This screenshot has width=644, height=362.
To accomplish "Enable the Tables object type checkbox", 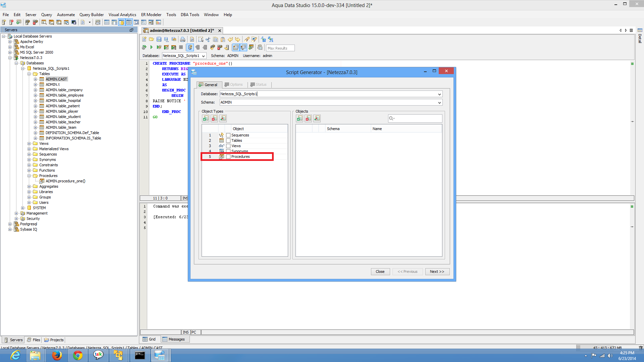I will [228, 140].
